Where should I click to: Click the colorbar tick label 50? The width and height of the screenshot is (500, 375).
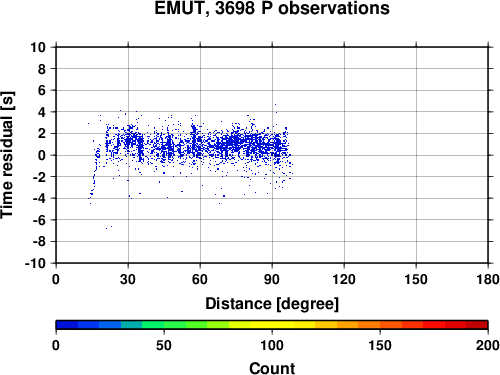(164, 345)
